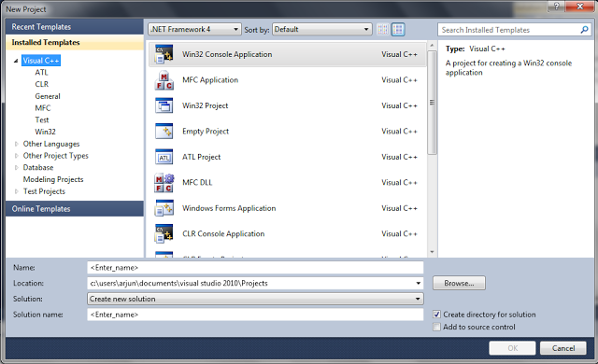This screenshot has width=598, height=364.
Task: Select Test under Visual C++
Action: coord(42,120)
